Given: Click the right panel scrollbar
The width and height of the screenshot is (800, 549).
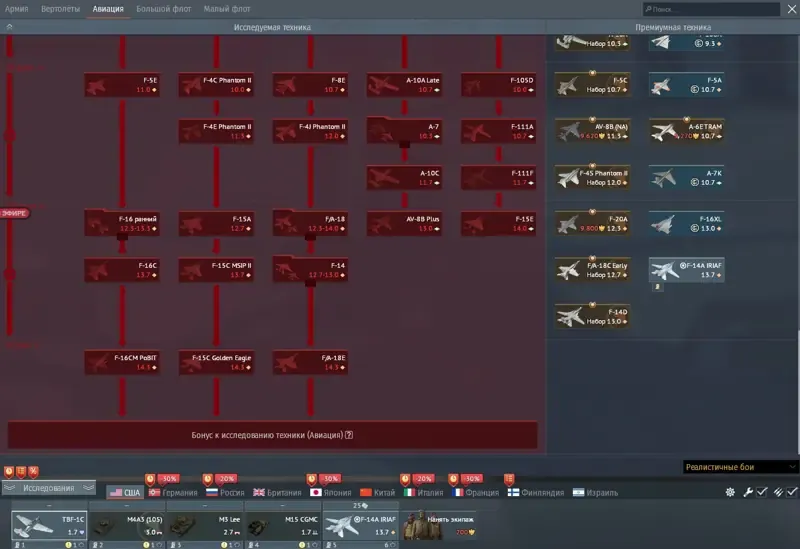Looking at the screenshot, I should [798, 391].
